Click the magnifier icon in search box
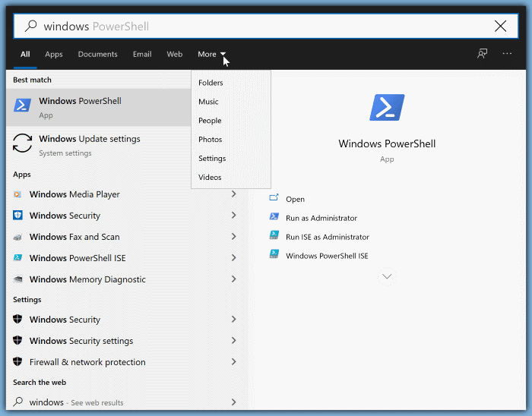 click(x=30, y=26)
